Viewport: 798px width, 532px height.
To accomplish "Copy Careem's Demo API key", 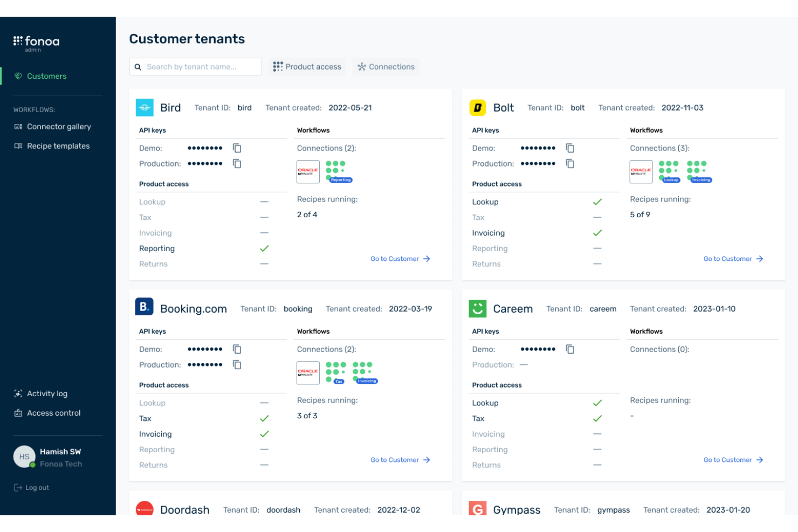I will [570, 349].
